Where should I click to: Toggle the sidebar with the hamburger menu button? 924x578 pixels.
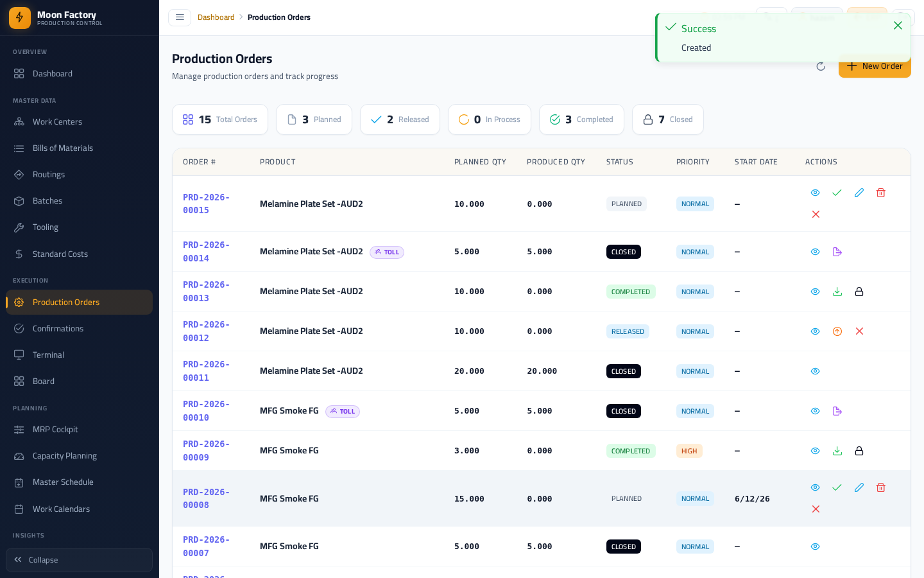180,17
